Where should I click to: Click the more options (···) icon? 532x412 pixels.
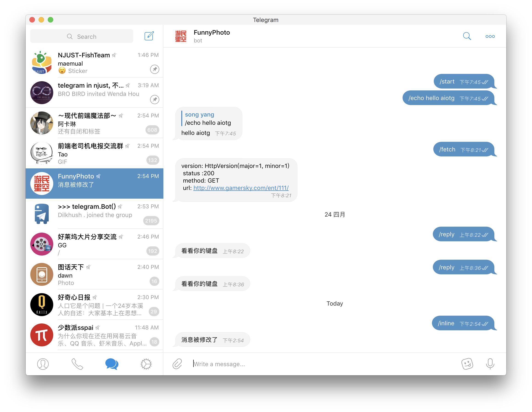(490, 37)
